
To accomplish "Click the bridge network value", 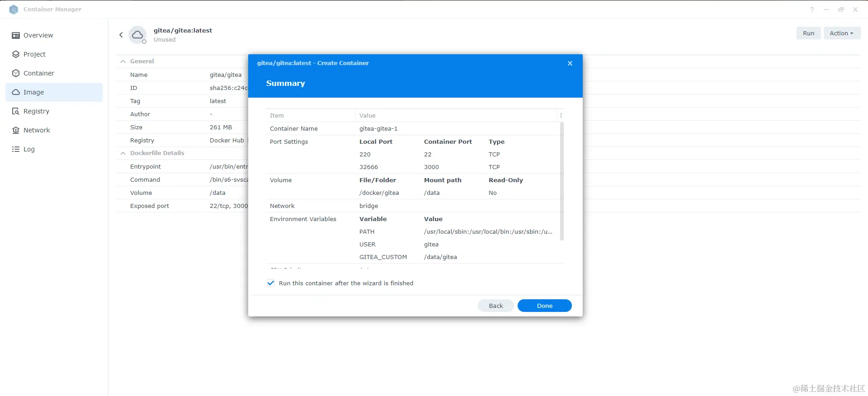I will coord(369,206).
